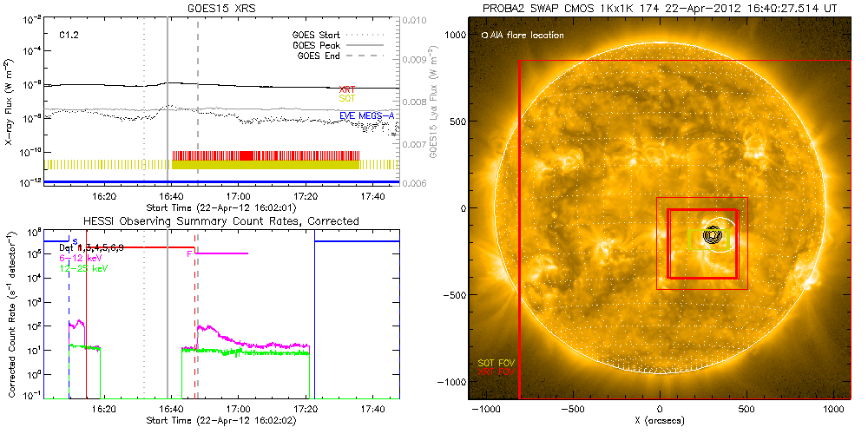Select the yellow SOT legend label
This screenshot has width=868, height=434.
pyautogui.click(x=346, y=100)
